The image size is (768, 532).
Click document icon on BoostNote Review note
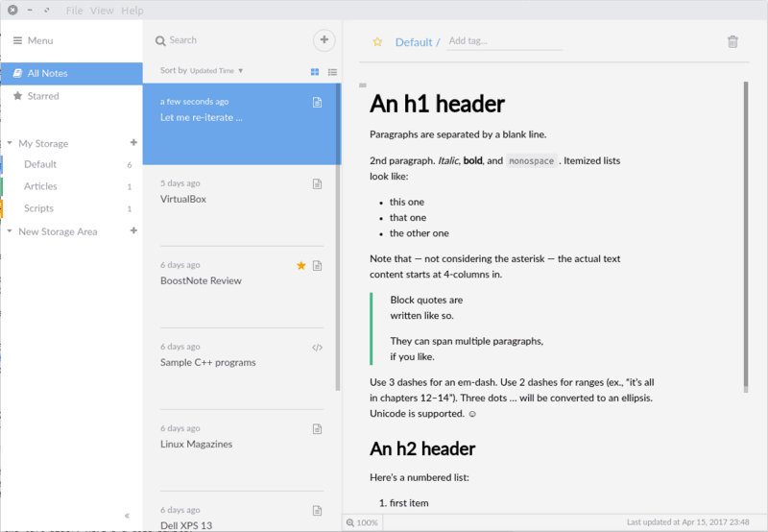pyautogui.click(x=318, y=265)
